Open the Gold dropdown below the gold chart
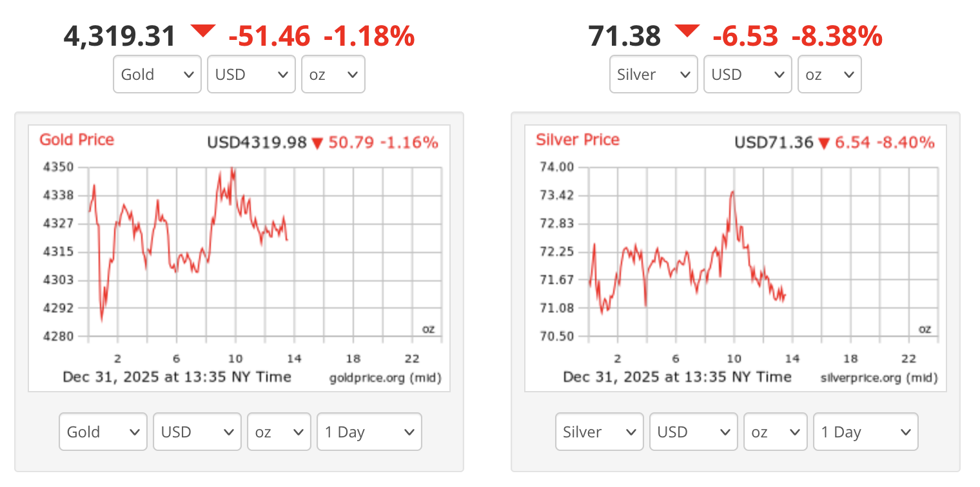980x487 pixels. coord(103,432)
